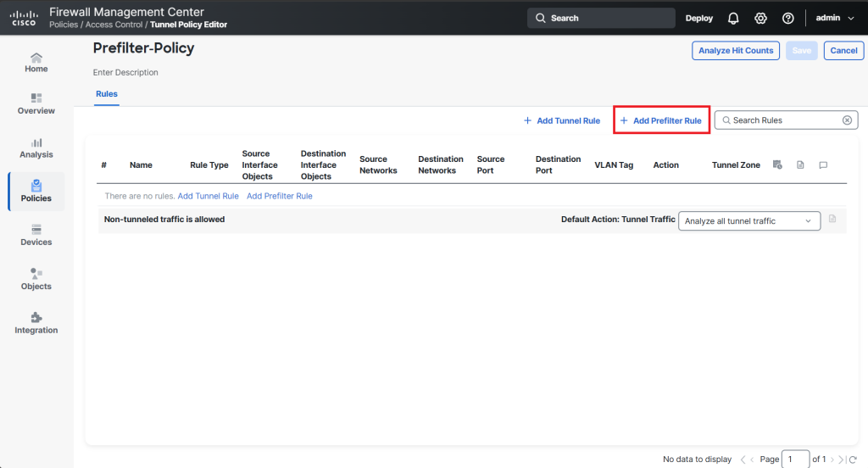Open the settings gear icon
The width and height of the screenshot is (868, 468).
tap(760, 19)
